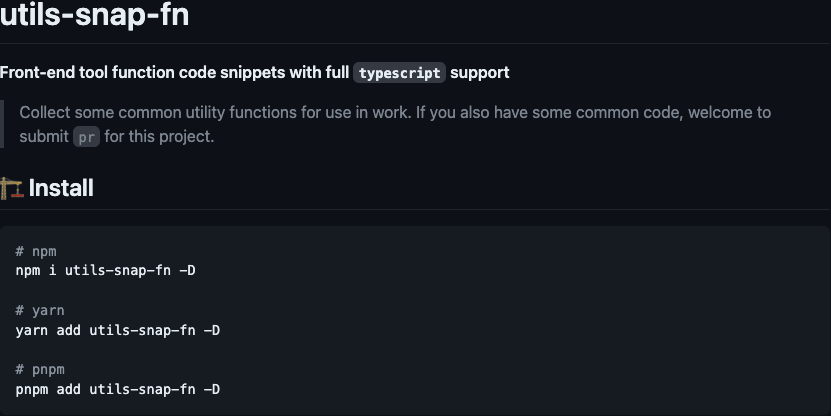Click the 'npm i utils-snap-fn -D' command
Image resolution: width=831 pixels, height=416 pixels.
(x=105, y=270)
